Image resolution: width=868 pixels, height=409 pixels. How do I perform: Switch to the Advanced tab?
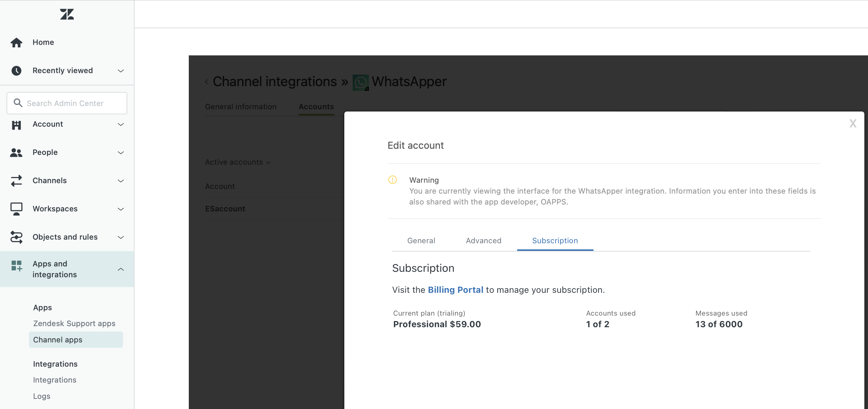484,241
